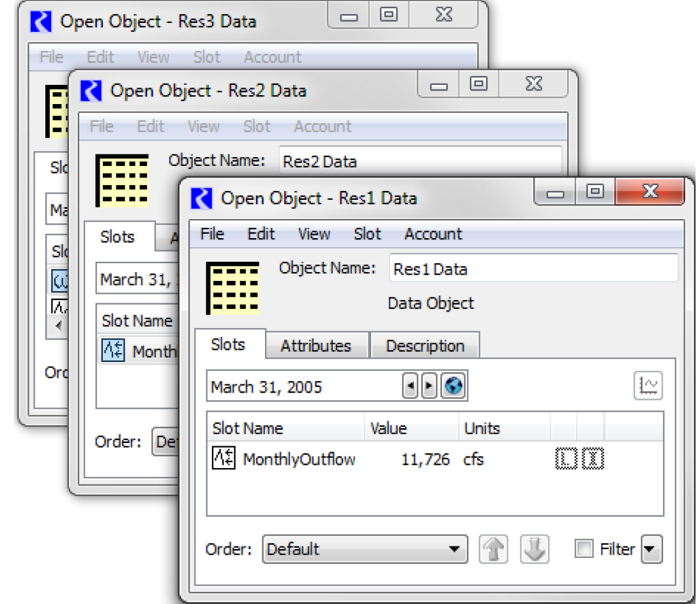Click the move slot down arrow

535,549
